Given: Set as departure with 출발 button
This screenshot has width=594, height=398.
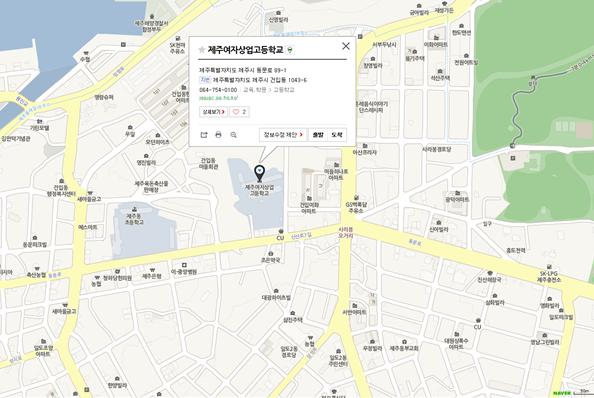Looking at the screenshot, I should pos(318,134).
